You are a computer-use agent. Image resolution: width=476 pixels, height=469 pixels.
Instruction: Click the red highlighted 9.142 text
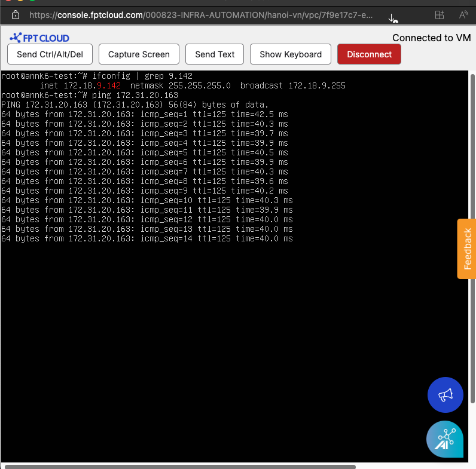(x=108, y=85)
